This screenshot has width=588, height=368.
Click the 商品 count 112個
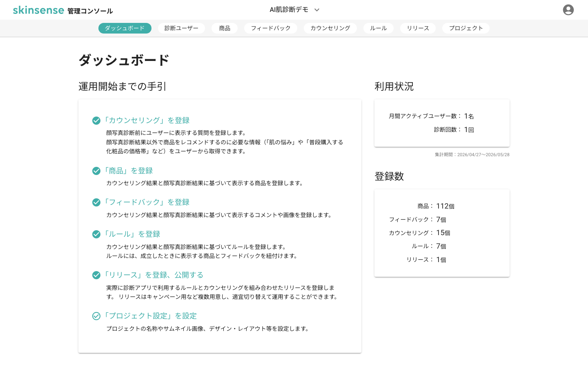(445, 206)
